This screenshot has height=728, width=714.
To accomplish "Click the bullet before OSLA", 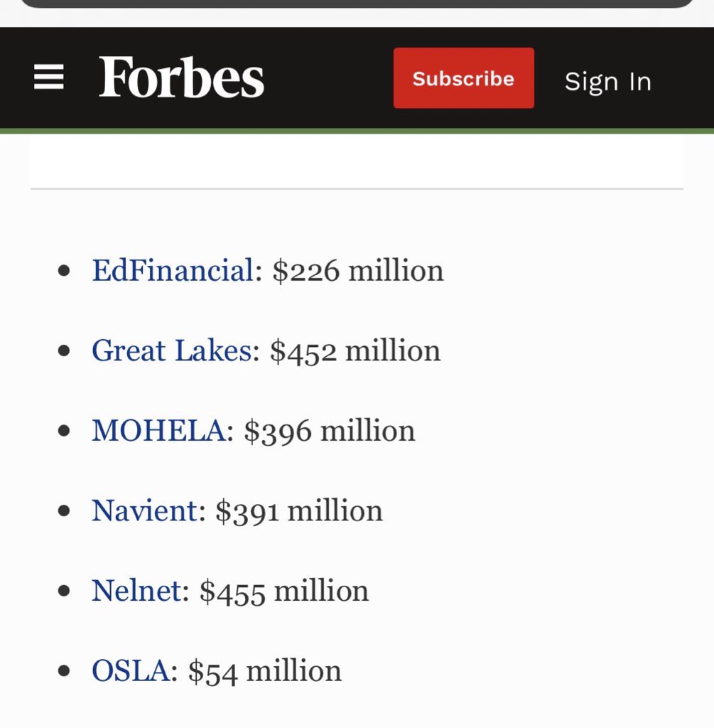I will (x=64, y=671).
